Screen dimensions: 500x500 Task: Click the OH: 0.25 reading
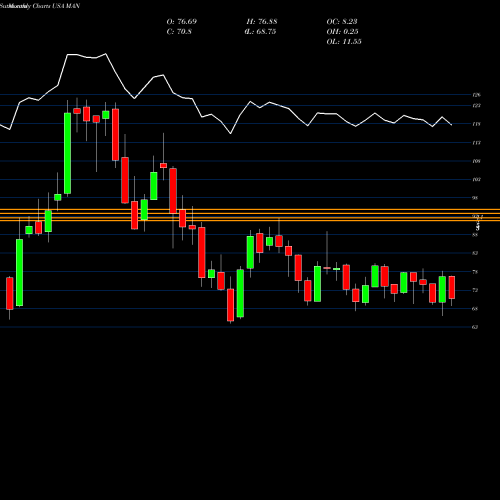[x=342, y=32]
